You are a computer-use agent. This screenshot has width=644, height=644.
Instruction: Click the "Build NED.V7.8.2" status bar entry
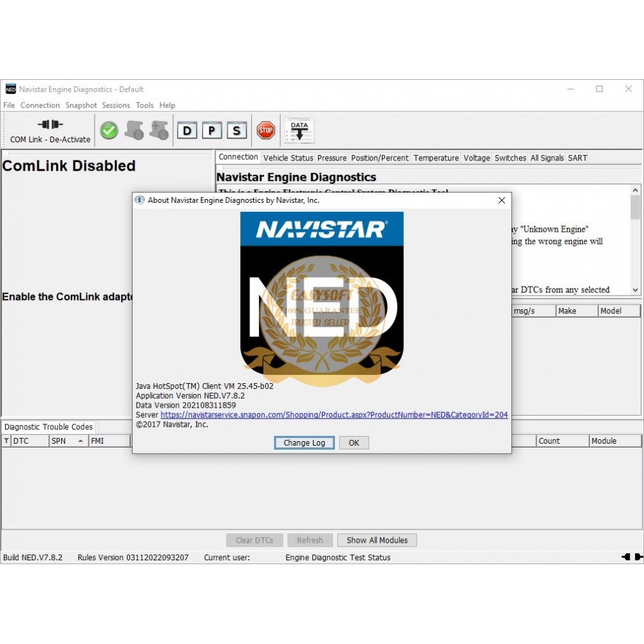[x=33, y=557]
